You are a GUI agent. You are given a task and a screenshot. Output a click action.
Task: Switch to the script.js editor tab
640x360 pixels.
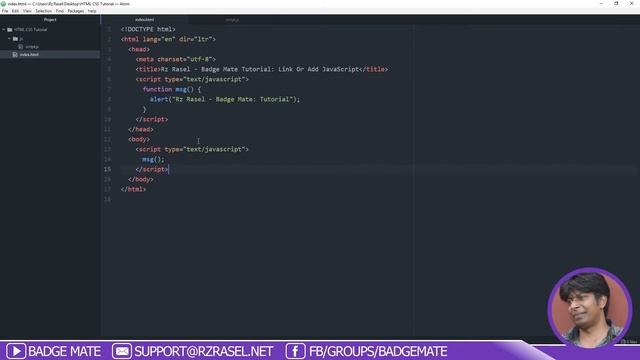tap(232, 20)
